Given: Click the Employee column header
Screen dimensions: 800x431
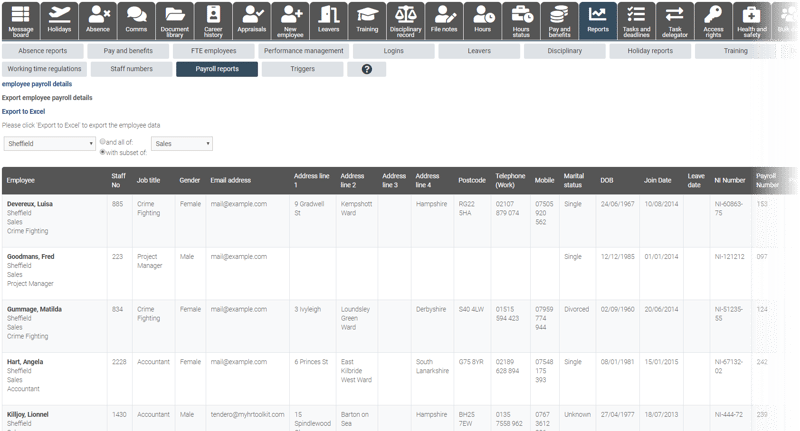Looking at the screenshot, I should click(20, 180).
